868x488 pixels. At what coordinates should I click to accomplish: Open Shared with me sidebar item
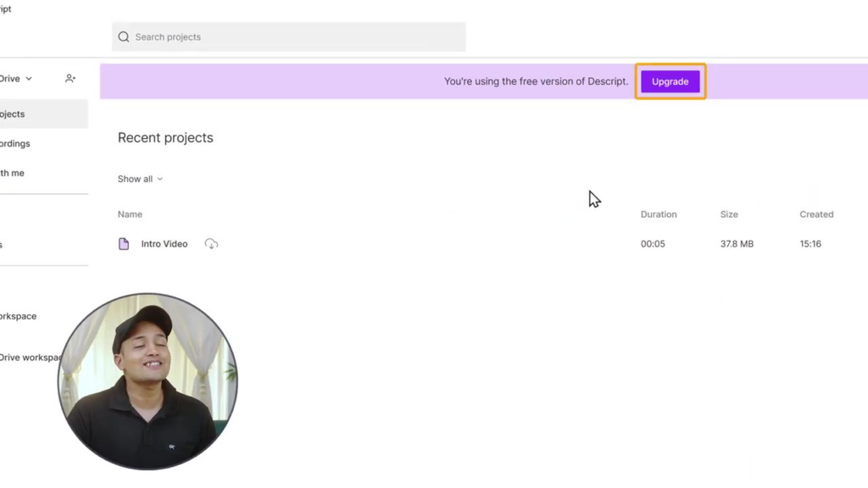(12, 173)
